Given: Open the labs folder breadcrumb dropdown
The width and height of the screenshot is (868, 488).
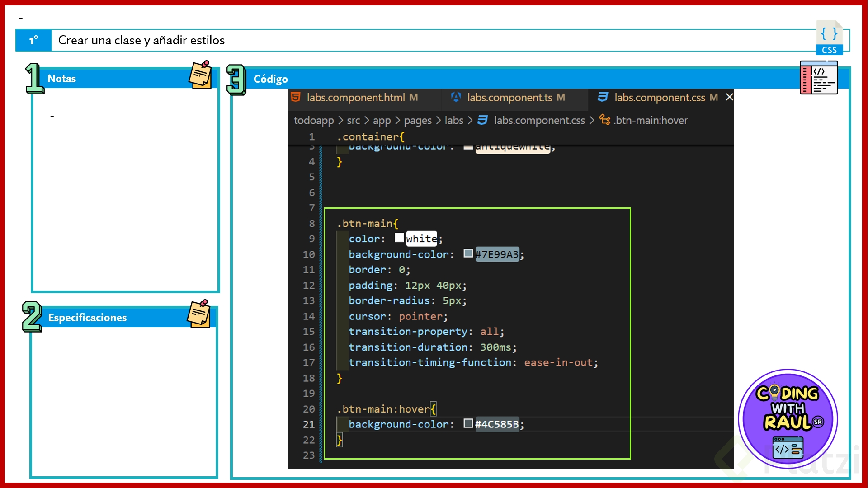Looking at the screenshot, I should pyautogui.click(x=453, y=120).
